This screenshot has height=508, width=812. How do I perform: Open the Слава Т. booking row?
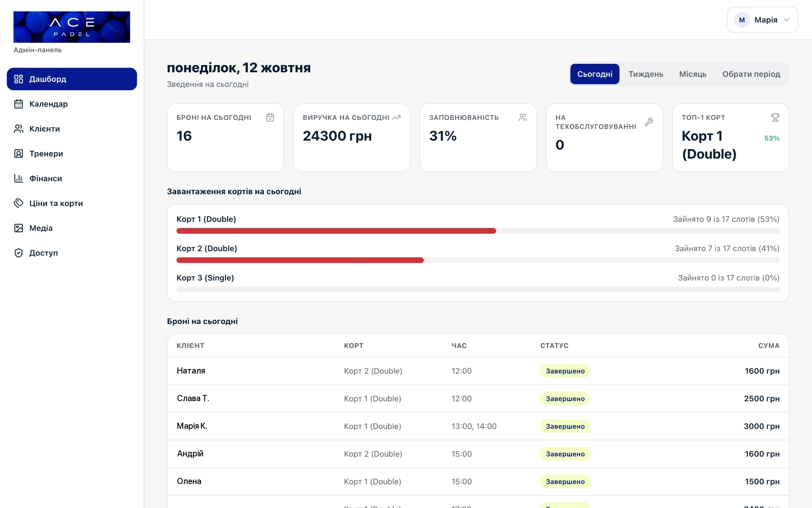478,398
